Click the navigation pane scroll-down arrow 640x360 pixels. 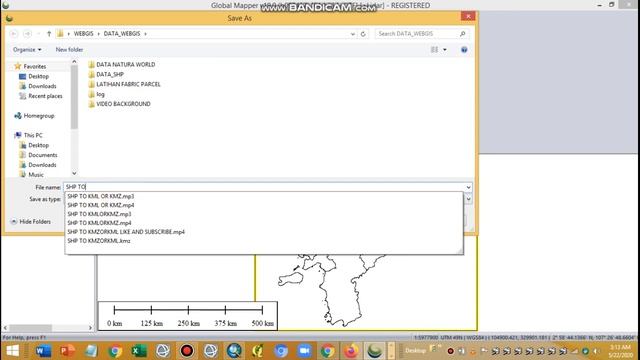[x=74, y=173]
